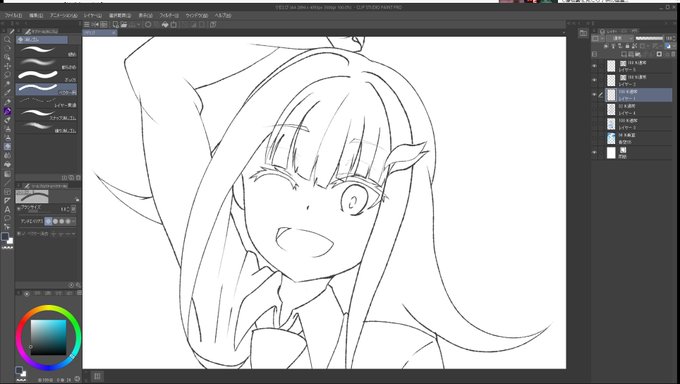
Task: Choose the レイヤー貫通 eraser sub tool
Action: tap(47, 102)
